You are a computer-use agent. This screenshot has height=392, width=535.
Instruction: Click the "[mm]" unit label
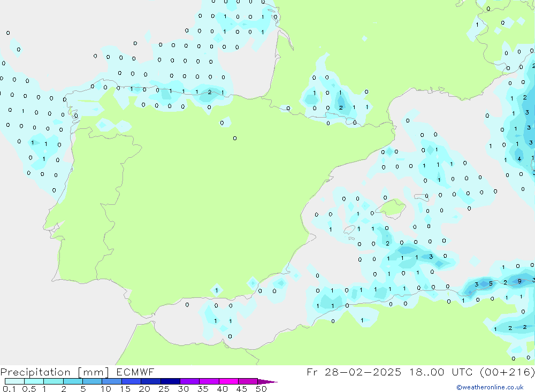(93, 372)
